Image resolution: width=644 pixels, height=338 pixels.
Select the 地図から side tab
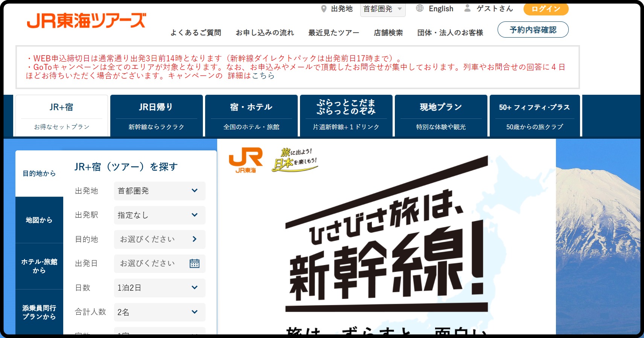point(39,220)
